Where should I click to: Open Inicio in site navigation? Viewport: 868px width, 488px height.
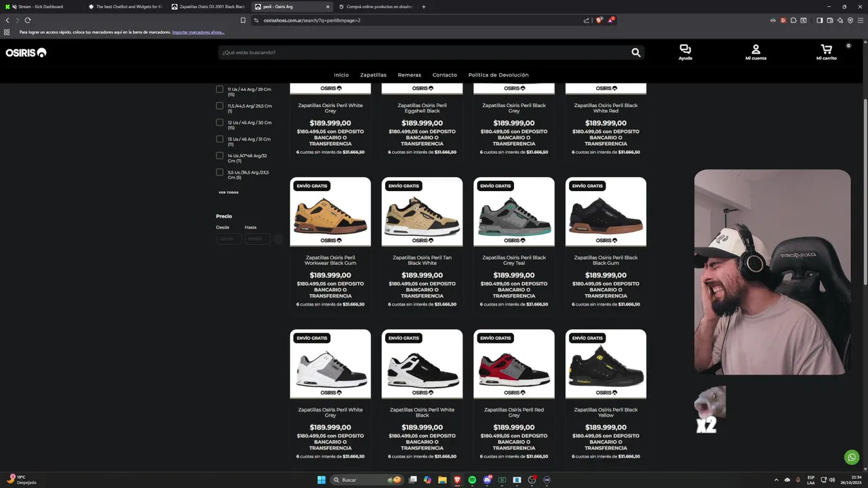341,75
